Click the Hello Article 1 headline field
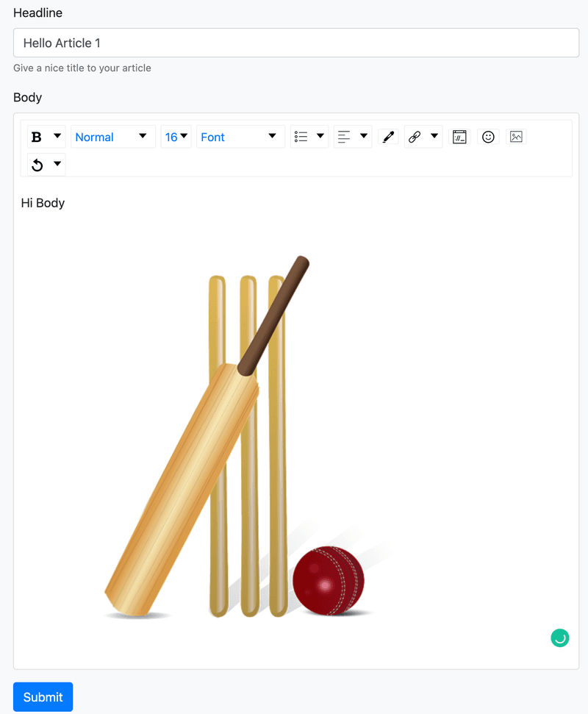This screenshot has height=714, width=588. coord(294,43)
